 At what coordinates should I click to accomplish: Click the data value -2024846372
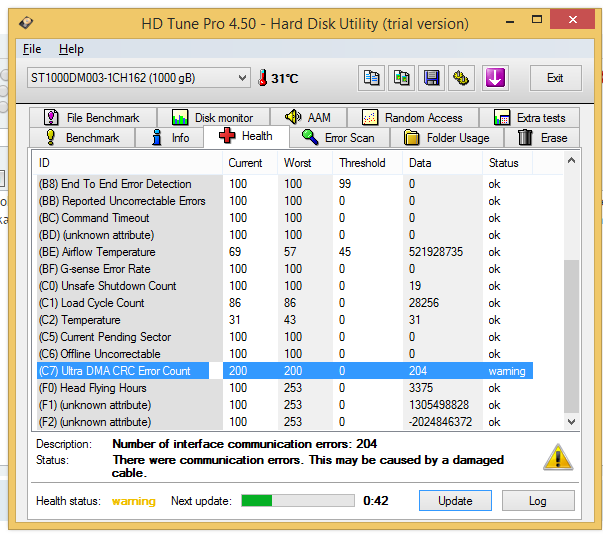pyautogui.click(x=440, y=422)
